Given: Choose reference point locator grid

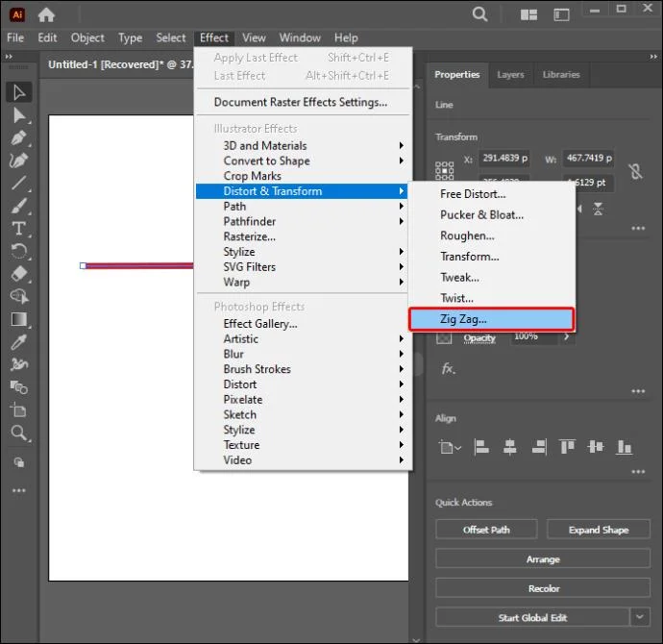Looking at the screenshot, I should pyautogui.click(x=444, y=170).
